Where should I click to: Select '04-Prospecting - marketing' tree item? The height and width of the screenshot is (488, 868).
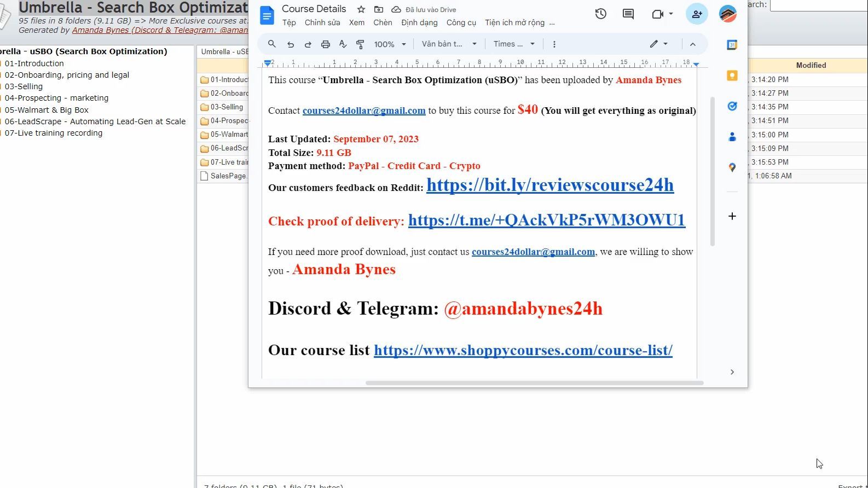(56, 98)
